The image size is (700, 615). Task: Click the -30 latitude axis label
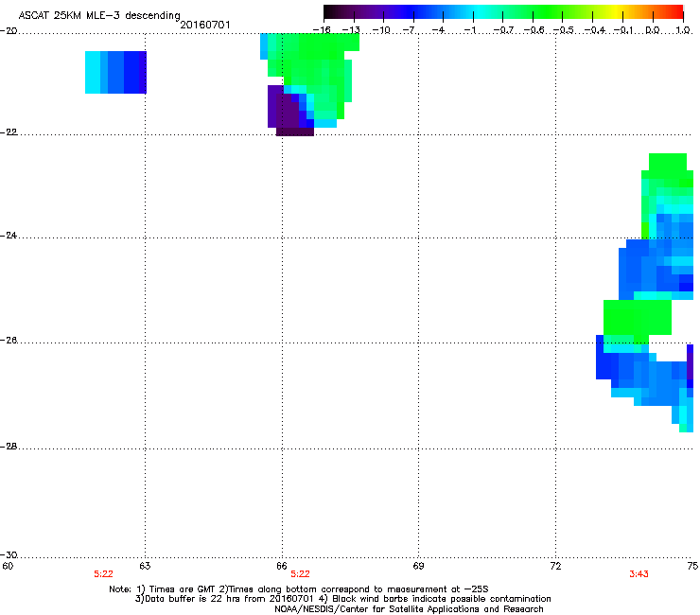point(9,555)
